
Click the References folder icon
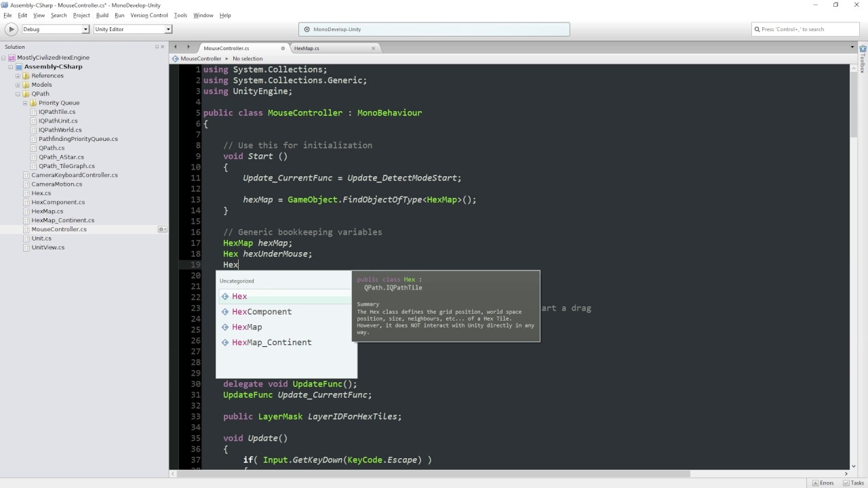pos(26,76)
